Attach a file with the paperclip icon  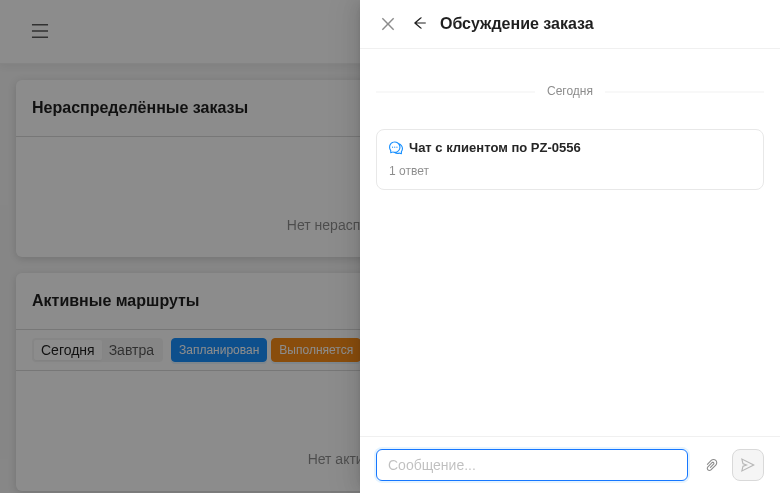coord(712,465)
